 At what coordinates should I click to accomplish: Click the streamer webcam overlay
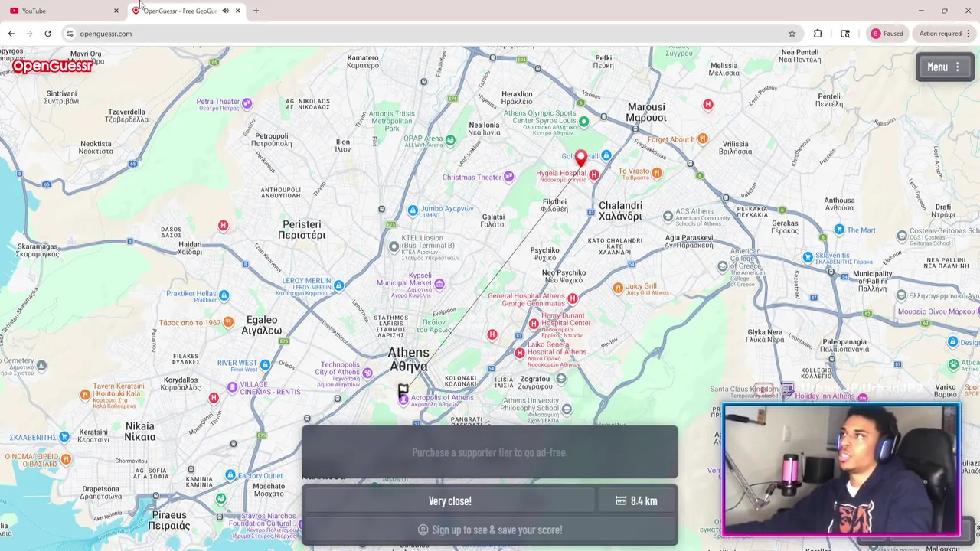click(841, 470)
